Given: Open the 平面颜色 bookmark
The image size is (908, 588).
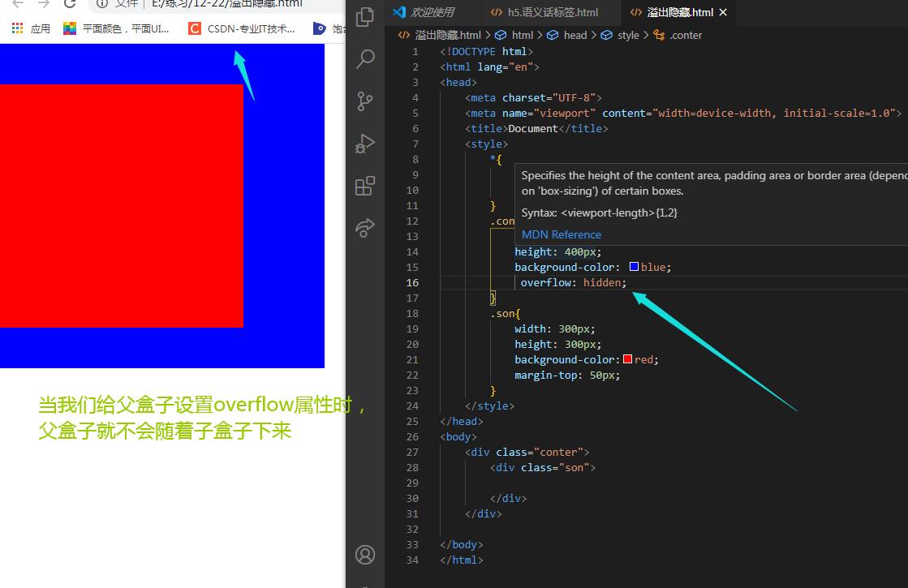Looking at the screenshot, I should click(x=116, y=28).
